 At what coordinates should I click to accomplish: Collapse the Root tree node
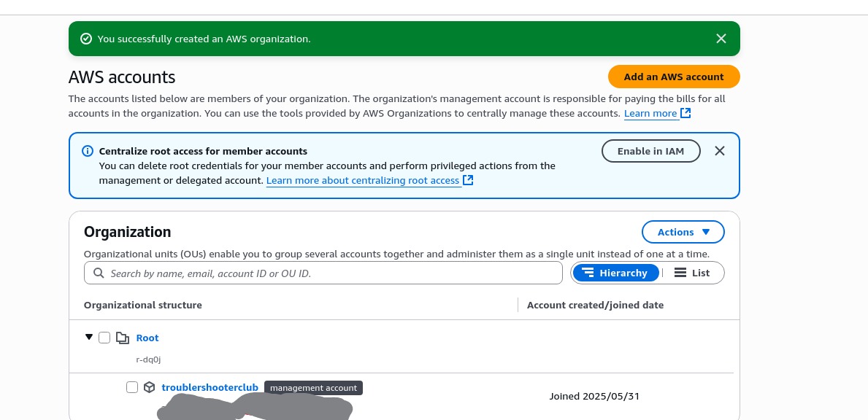pyautogui.click(x=88, y=337)
